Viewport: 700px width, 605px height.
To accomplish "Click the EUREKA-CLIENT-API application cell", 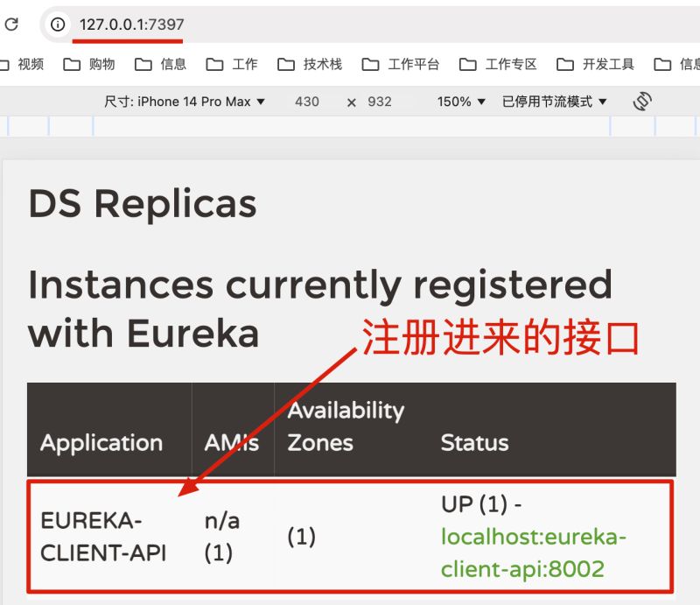I will pyautogui.click(x=103, y=537).
